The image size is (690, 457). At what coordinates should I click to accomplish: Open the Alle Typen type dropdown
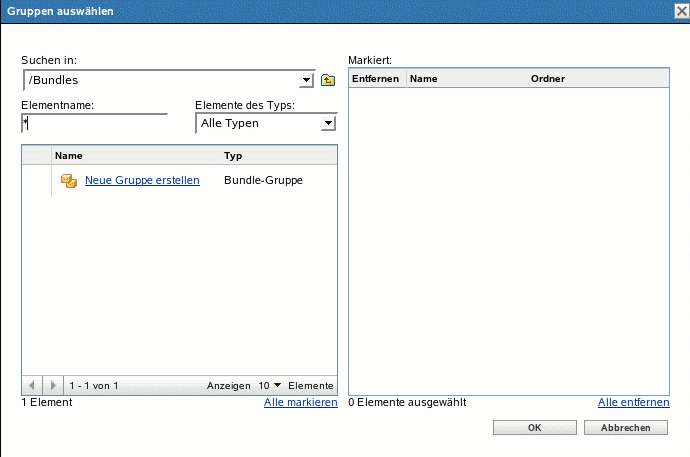point(328,124)
